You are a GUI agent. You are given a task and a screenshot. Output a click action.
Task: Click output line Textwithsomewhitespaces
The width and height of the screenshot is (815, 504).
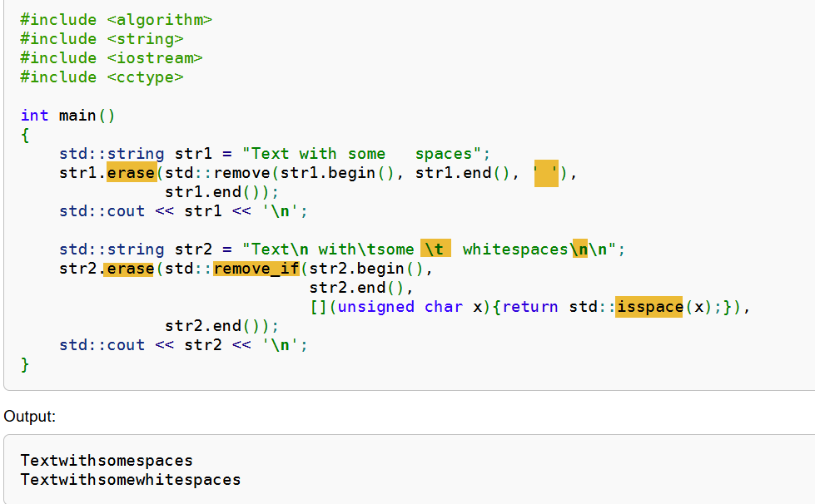point(131,480)
